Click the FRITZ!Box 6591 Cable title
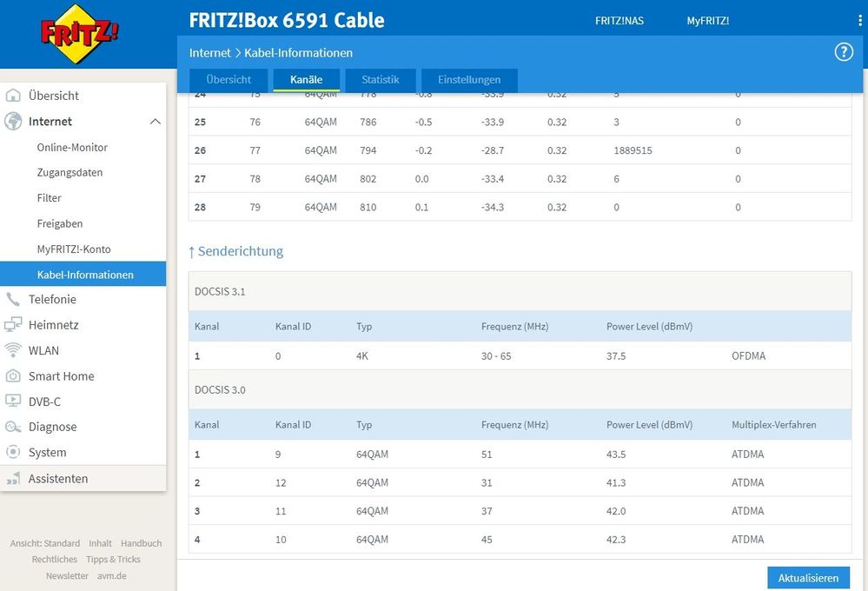Screen dimensions: 868x591 [x=287, y=21]
